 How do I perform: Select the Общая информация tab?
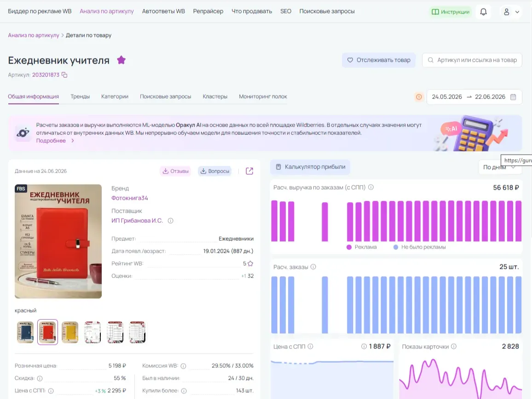click(33, 97)
